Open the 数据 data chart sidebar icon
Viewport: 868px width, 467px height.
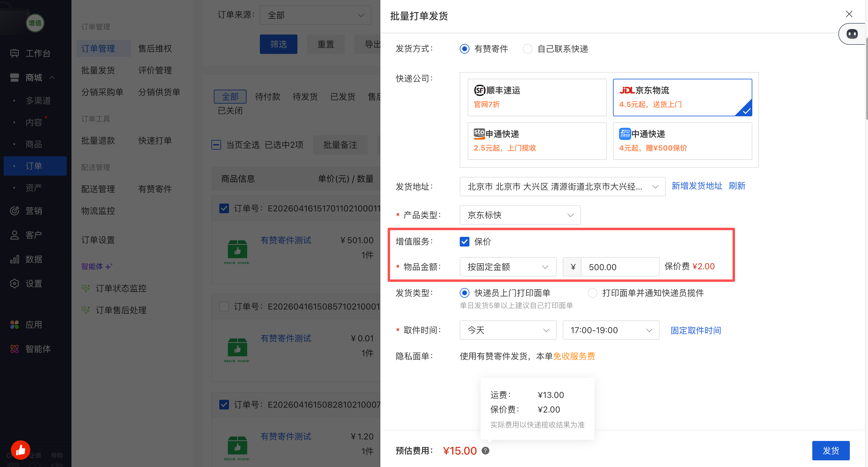click(x=15, y=259)
